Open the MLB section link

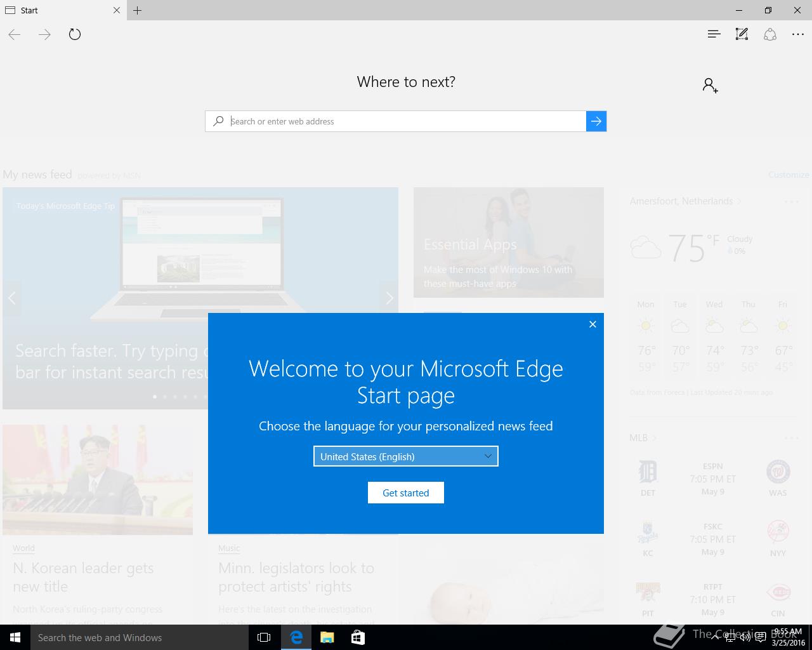tap(643, 438)
